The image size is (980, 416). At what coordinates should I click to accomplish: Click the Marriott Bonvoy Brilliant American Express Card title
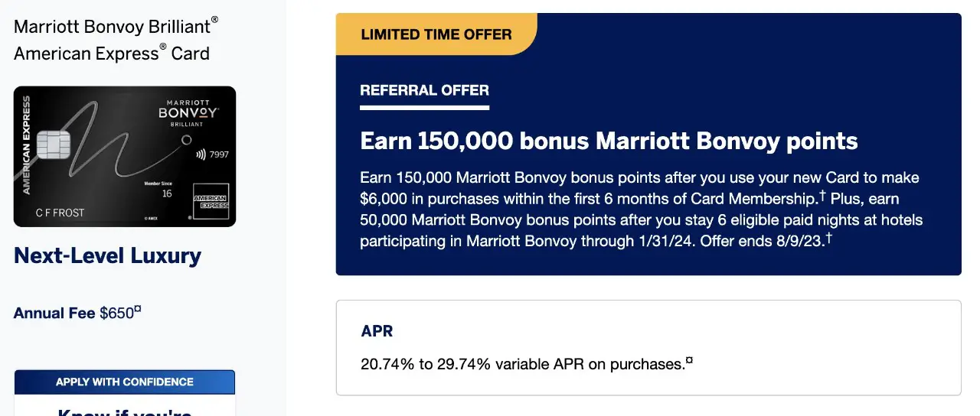click(x=116, y=40)
